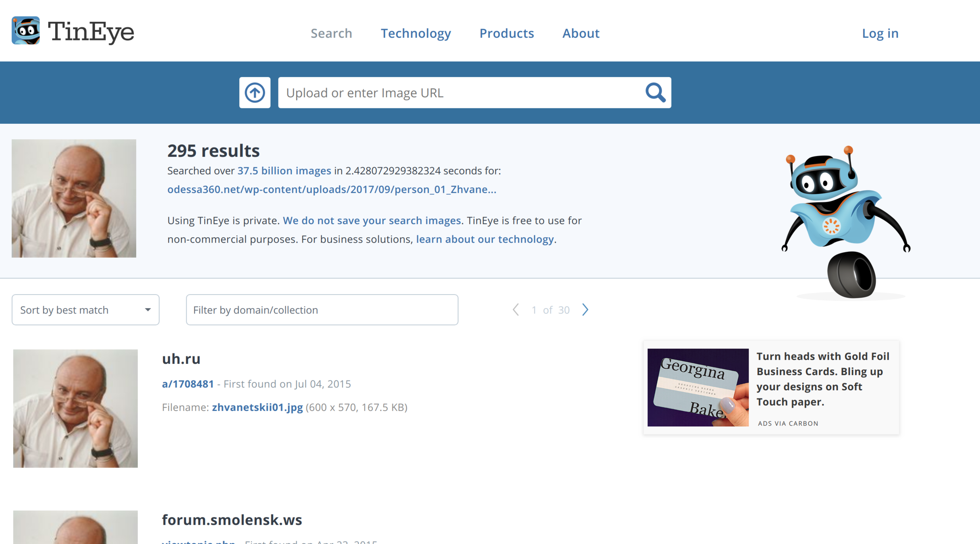The image size is (980, 544).
Task: Click the Gold Foil Business Cards ad image
Action: click(698, 387)
